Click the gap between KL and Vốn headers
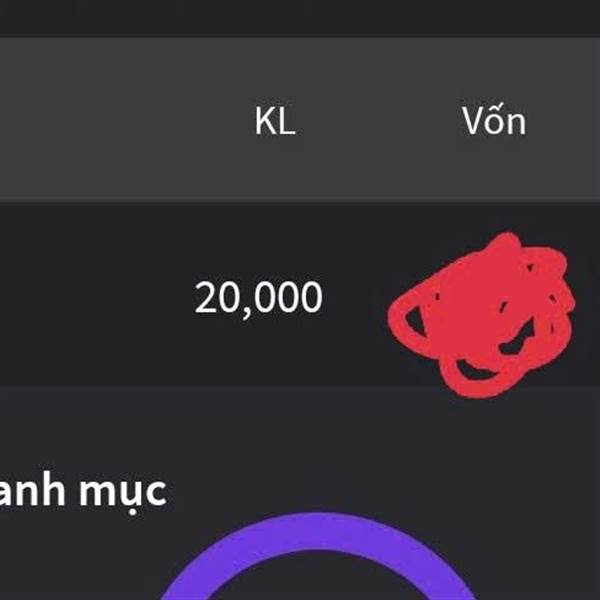 [379, 121]
